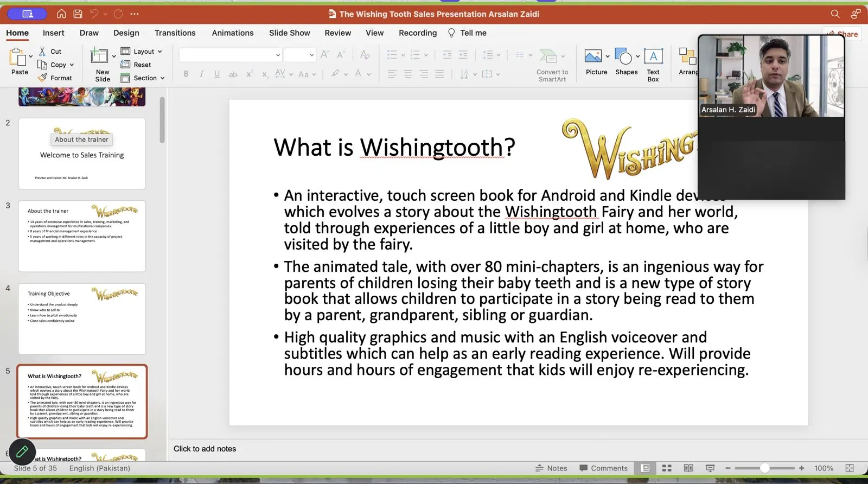Viewport: 868px width, 484px height.
Task: Open the font size dropdown
Action: [311, 55]
